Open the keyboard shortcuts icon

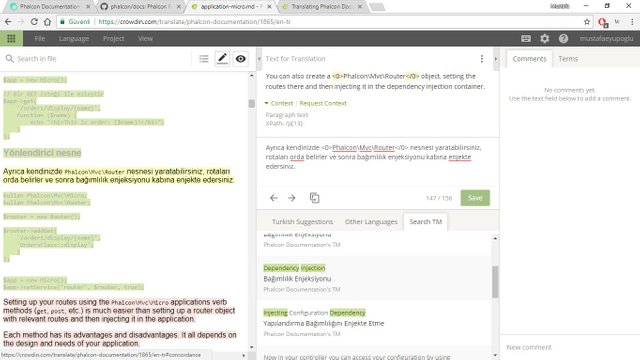526,38
